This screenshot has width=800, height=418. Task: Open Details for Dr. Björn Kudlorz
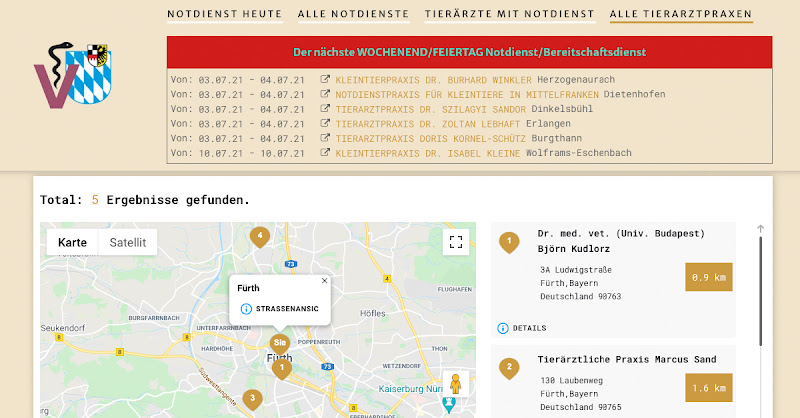point(530,328)
